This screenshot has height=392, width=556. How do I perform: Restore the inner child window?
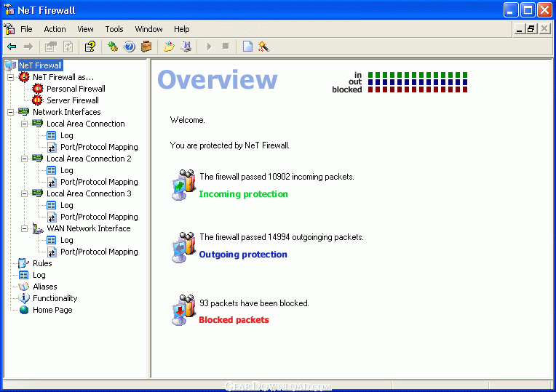[x=531, y=28]
